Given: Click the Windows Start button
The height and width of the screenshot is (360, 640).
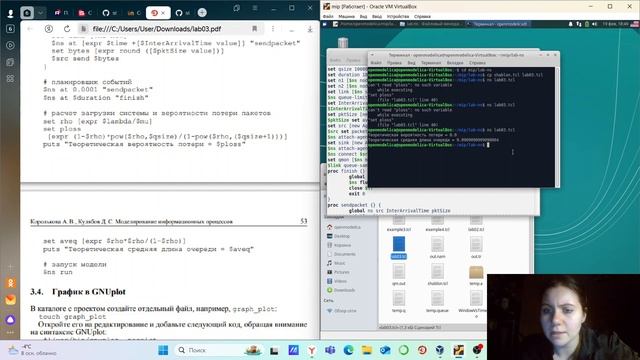Looking at the screenshot, I should click(x=163, y=350).
